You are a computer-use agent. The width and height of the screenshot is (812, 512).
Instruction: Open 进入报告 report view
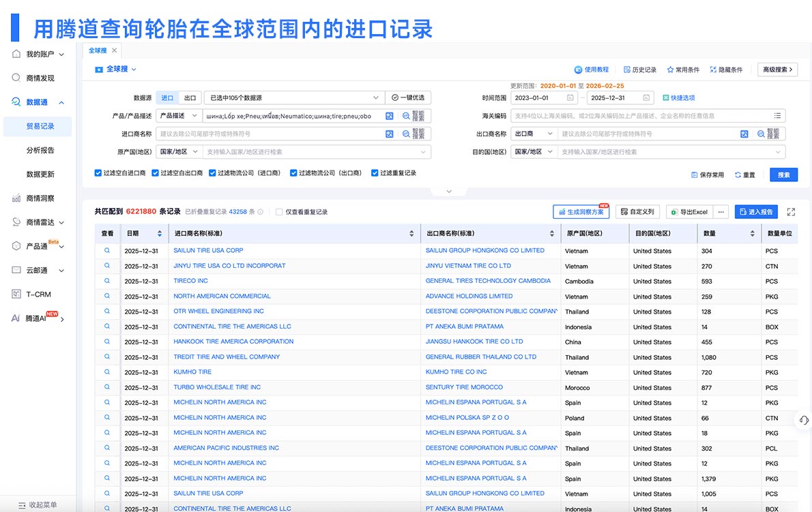tap(758, 211)
